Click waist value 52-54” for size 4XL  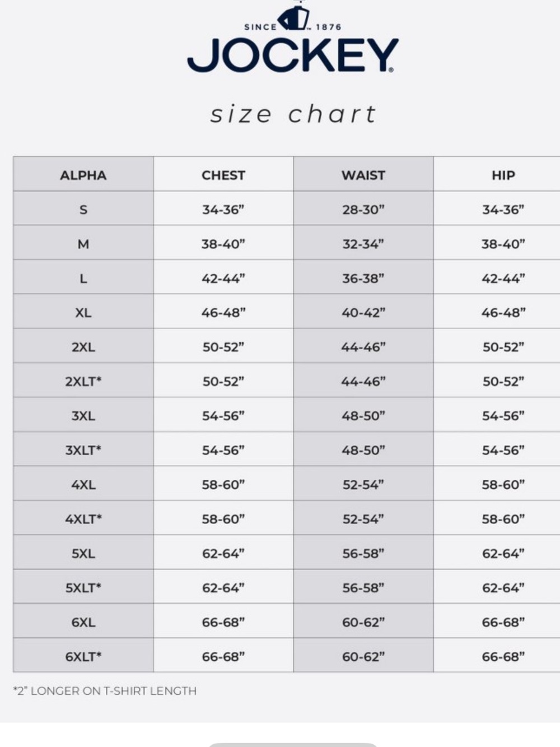tap(363, 484)
